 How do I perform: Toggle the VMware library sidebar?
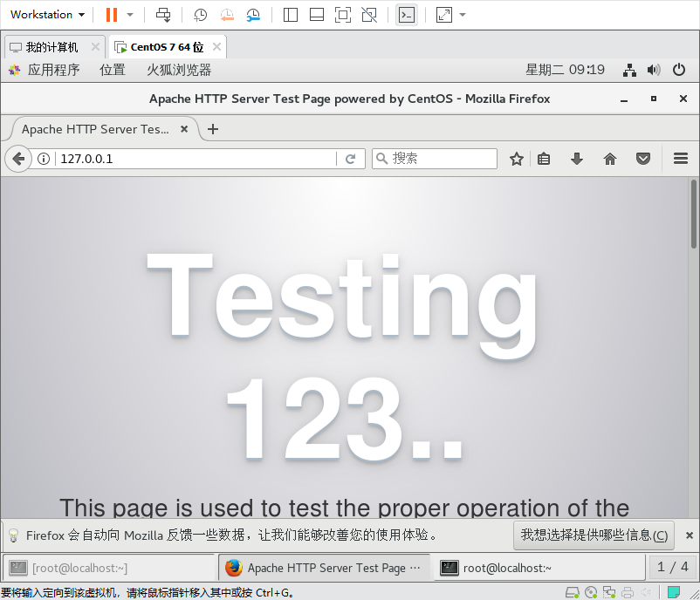click(291, 15)
